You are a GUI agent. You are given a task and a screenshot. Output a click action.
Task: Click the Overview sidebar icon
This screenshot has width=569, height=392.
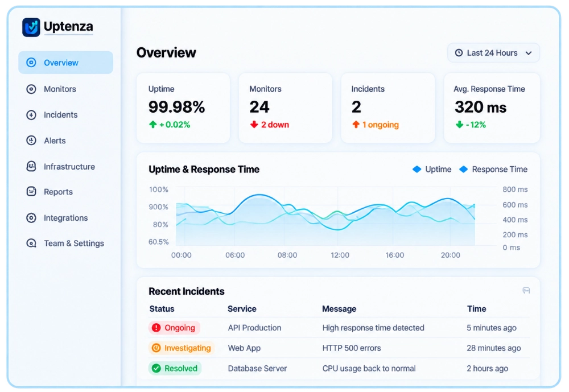[31, 63]
